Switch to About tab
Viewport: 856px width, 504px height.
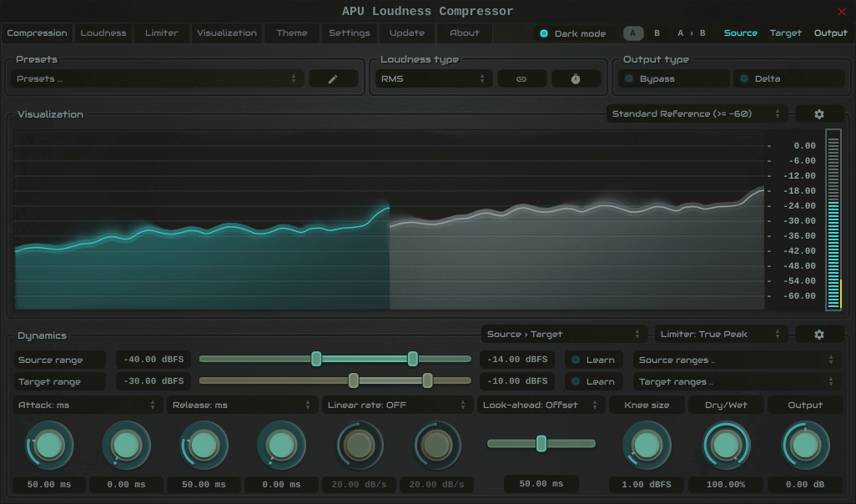(x=465, y=33)
